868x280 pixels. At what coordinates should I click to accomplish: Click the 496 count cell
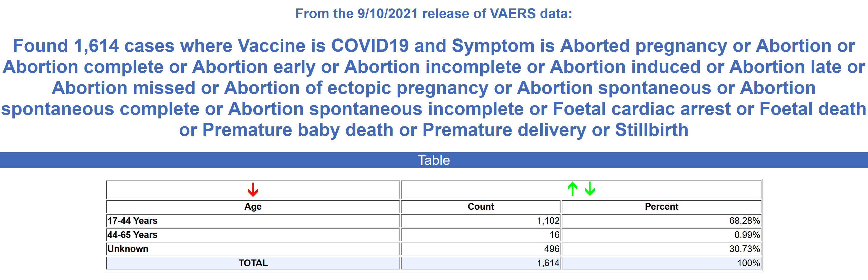552,249
